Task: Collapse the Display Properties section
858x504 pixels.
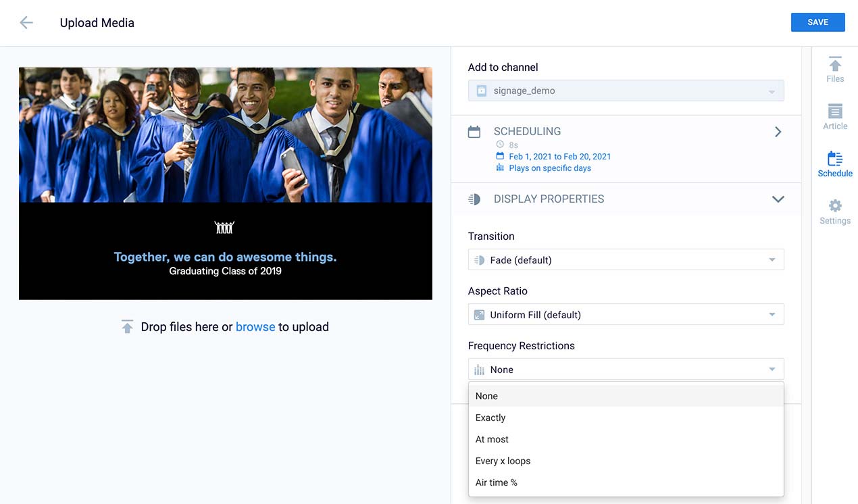Action: pyautogui.click(x=778, y=199)
